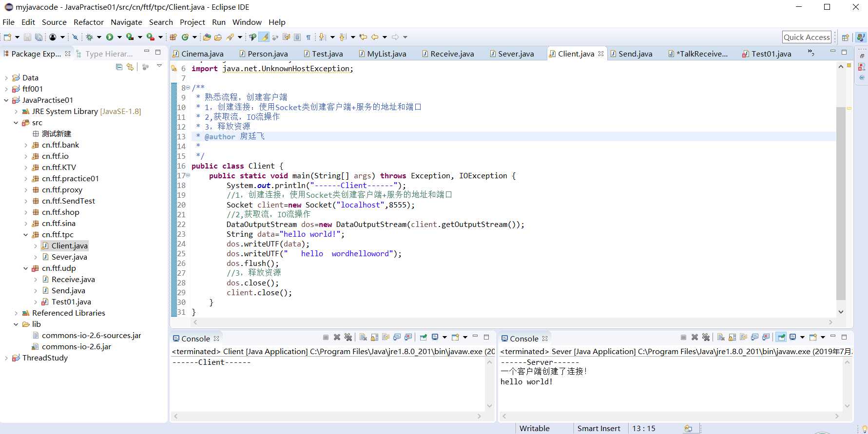Open Package Explorer View Menu triangle
Viewport: 868px width, 434px height.
(159, 66)
